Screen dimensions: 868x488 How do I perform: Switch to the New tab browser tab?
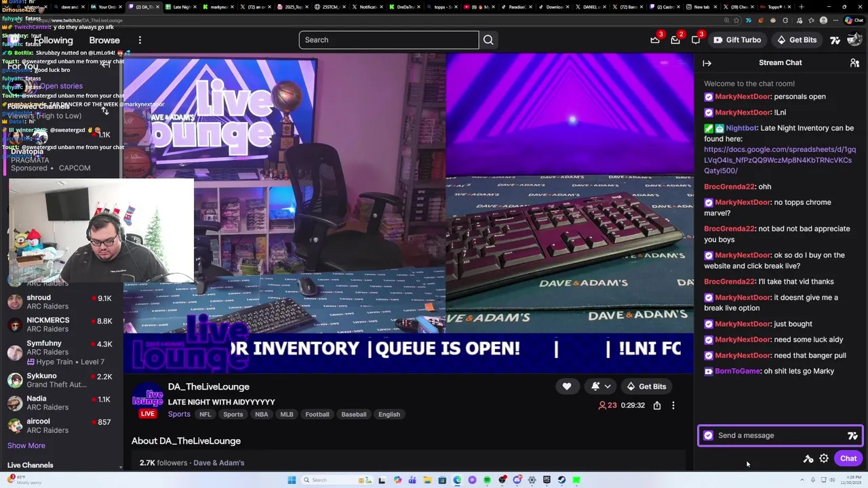[x=701, y=7]
